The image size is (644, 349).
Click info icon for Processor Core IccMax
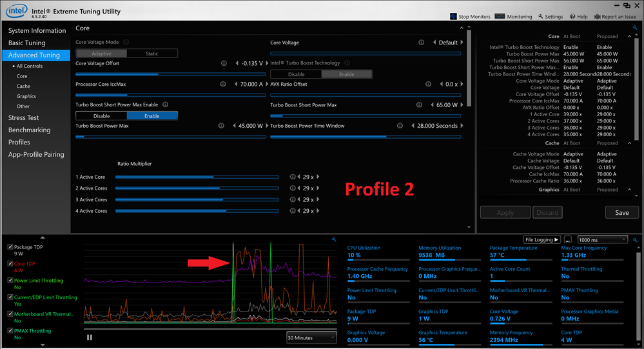pyautogui.click(x=223, y=84)
